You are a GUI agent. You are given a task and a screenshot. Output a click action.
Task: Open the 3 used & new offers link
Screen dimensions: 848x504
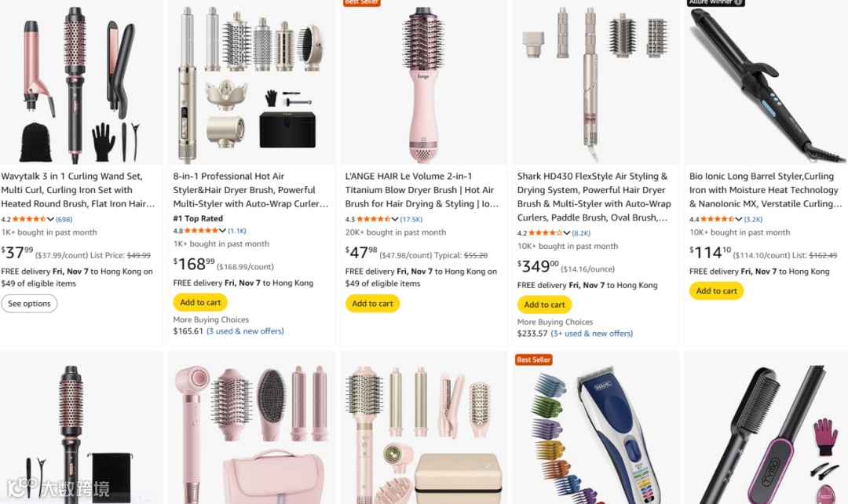pyautogui.click(x=245, y=331)
